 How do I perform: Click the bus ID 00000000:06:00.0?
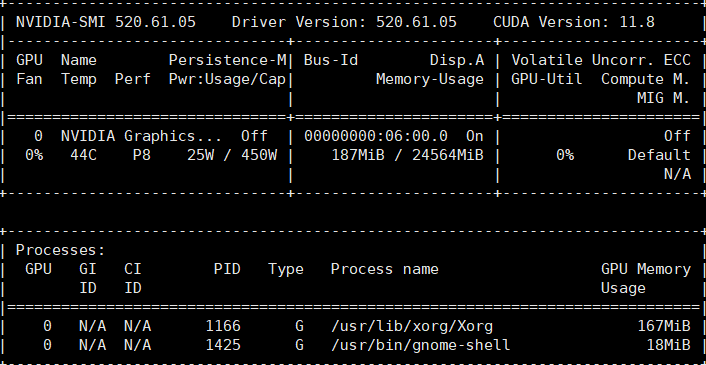point(376,136)
